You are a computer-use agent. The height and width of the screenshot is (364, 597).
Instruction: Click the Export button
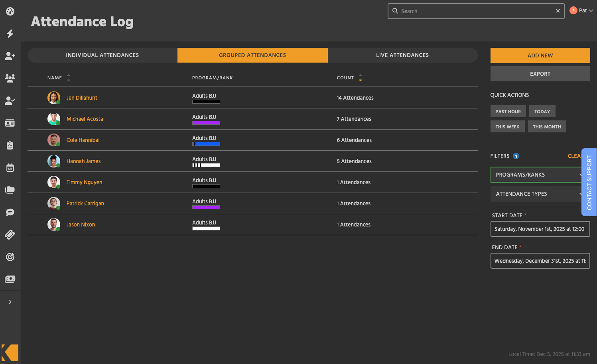(x=540, y=74)
